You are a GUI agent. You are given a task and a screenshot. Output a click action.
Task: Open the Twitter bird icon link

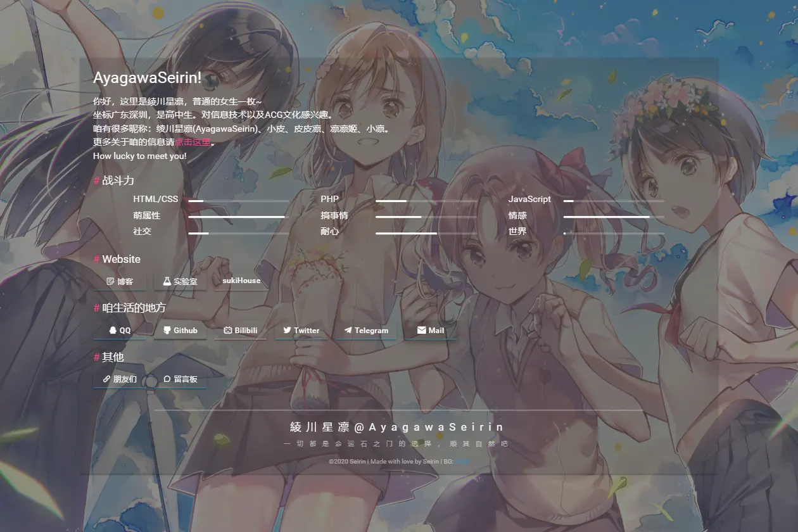pos(301,331)
